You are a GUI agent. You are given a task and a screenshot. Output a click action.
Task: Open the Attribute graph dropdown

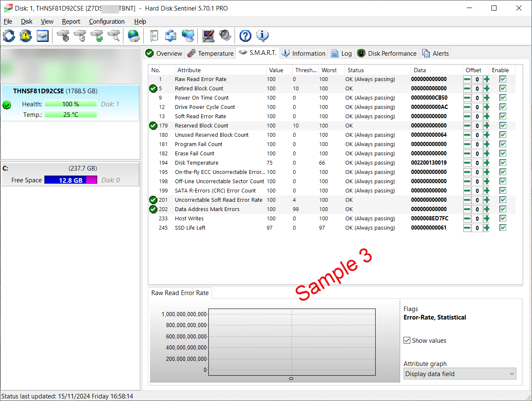(460, 374)
